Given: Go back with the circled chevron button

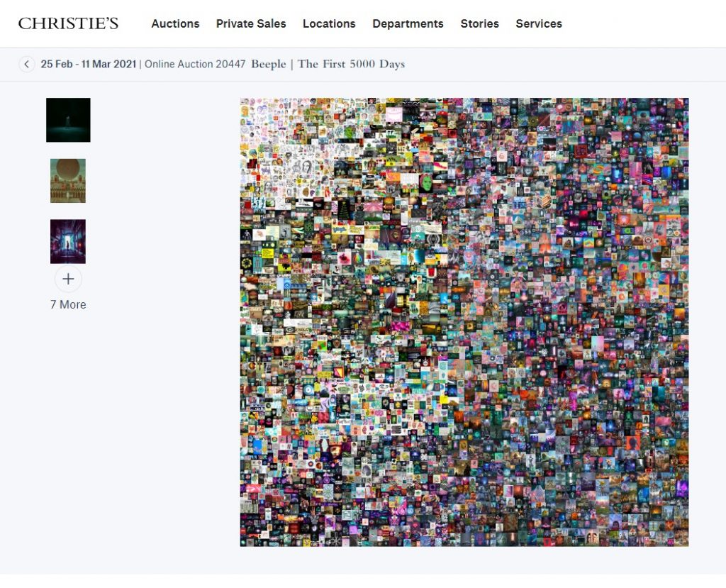Looking at the screenshot, I should coord(27,64).
